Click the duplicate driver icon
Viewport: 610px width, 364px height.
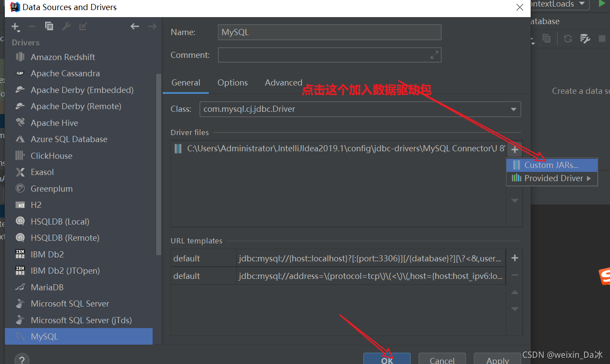[x=49, y=26]
